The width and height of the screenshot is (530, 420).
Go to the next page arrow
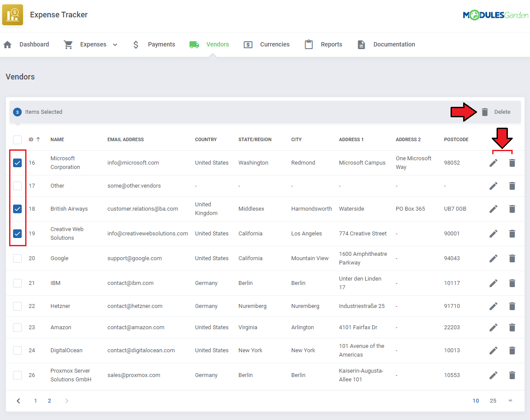(x=66, y=401)
